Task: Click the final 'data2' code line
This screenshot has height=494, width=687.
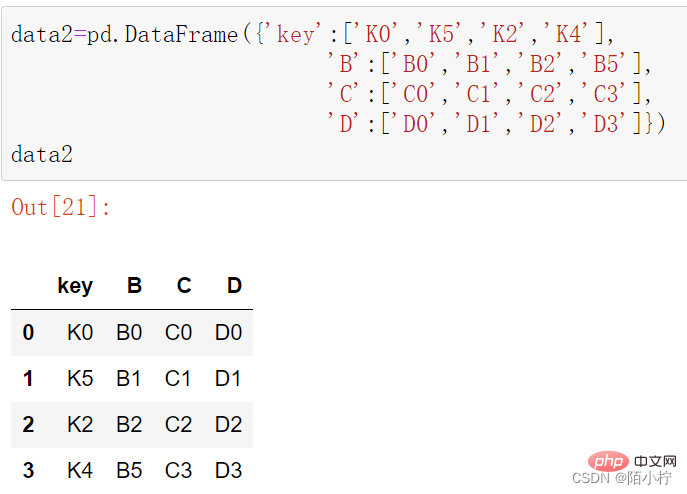Action: [42, 154]
